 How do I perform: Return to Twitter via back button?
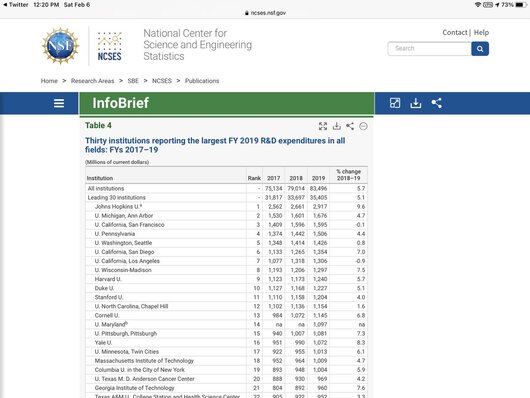[16, 5]
